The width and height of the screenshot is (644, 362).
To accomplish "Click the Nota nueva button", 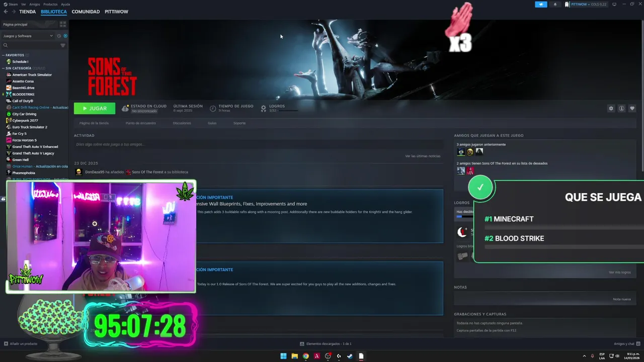I will point(621,299).
